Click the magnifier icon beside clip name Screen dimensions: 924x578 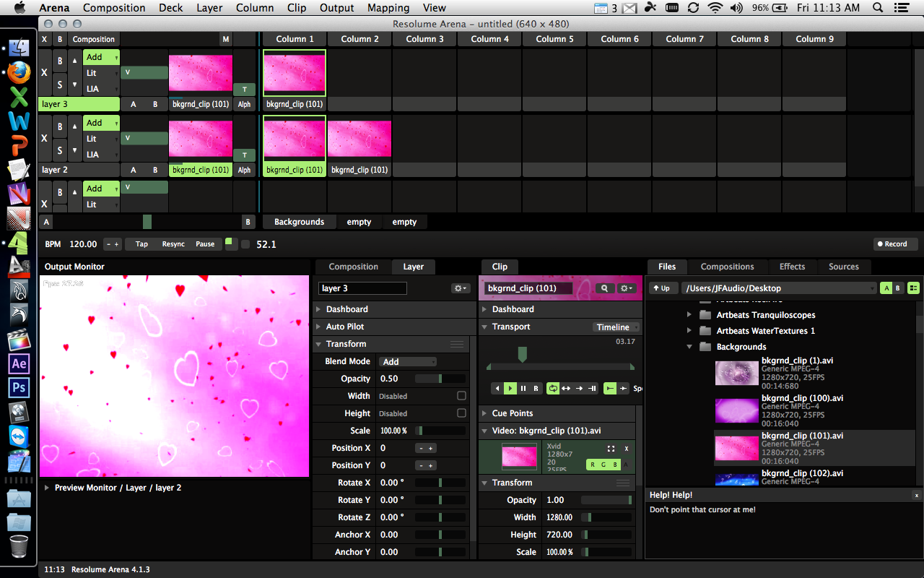pyautogui.click(x=605, y=288)
